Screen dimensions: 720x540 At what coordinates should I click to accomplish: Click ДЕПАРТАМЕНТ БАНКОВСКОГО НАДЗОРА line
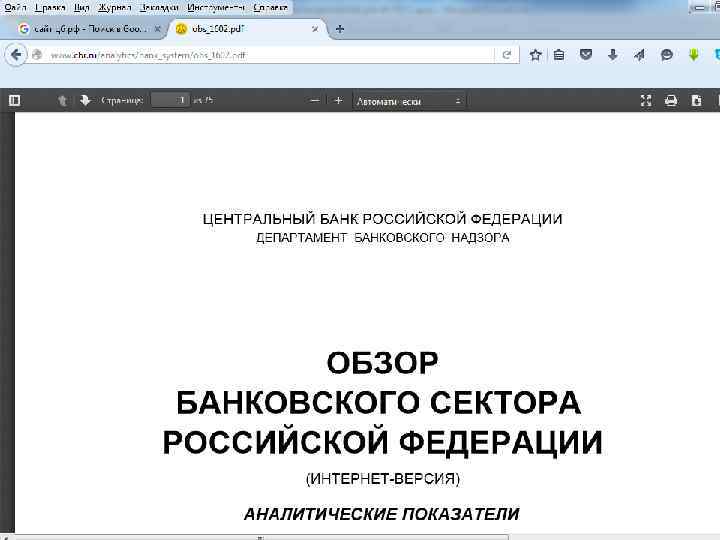(382, 238)
